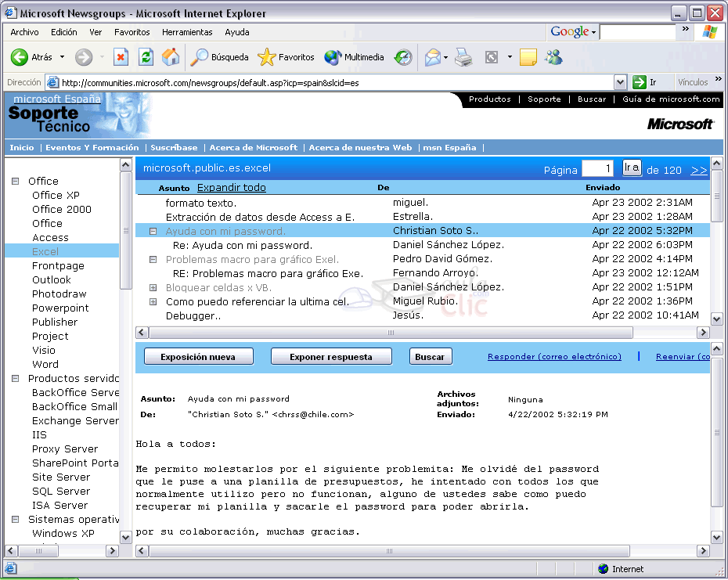Click the Página number input field
The width and height of the screenshot is (728, 580).
tap(598, 169)
